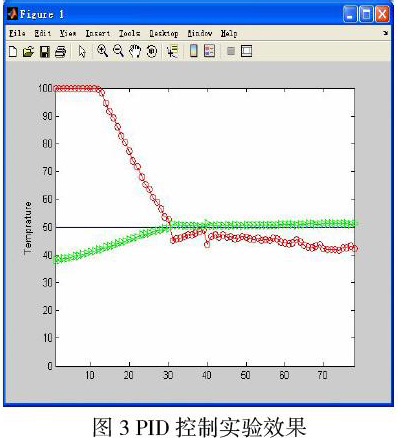This screenshot has height=443, width=398.
Task: Open the Edit menu
Action: point(43,33)
